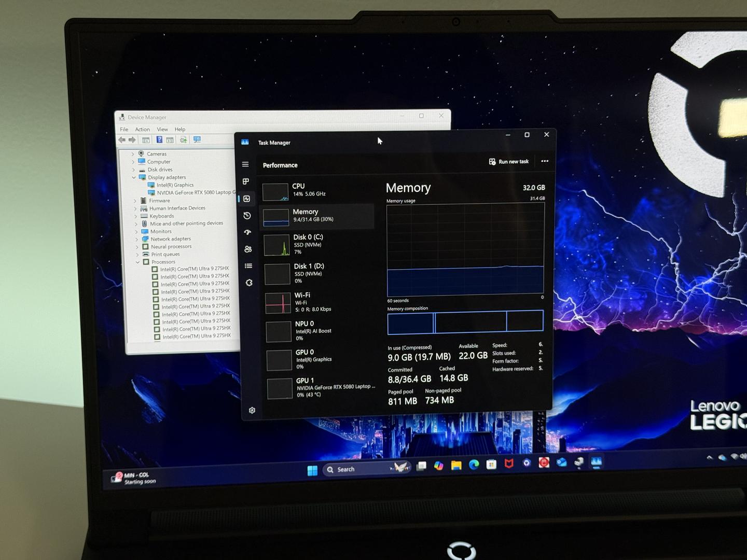Expand Disk drives in Device Manager
Screen dimensions: 747x560
tap(133, 170)
